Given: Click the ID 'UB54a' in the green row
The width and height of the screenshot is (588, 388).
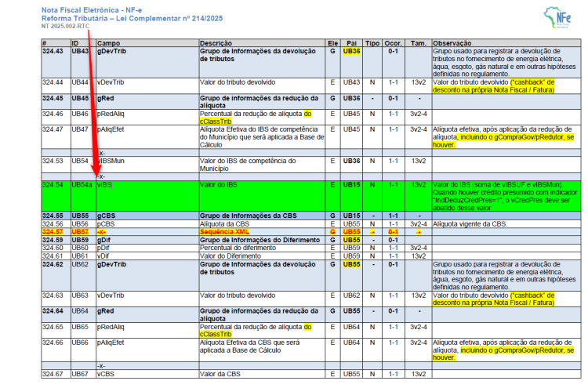Looking at the screenshot, I should (82, 185).
